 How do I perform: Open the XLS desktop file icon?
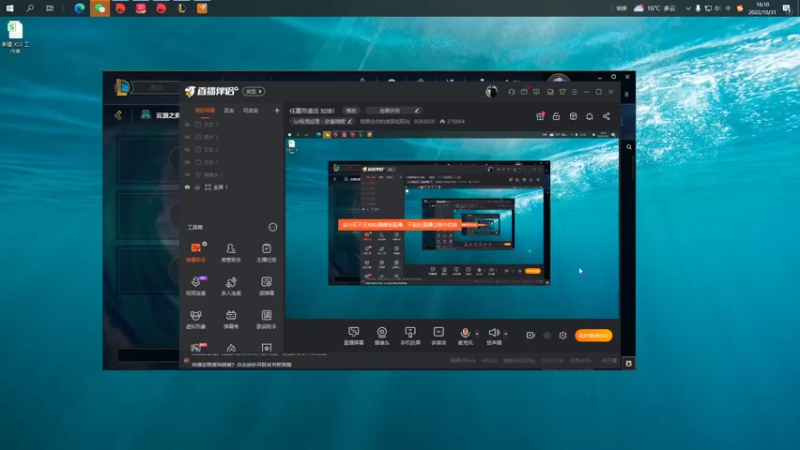click(15, 37)
